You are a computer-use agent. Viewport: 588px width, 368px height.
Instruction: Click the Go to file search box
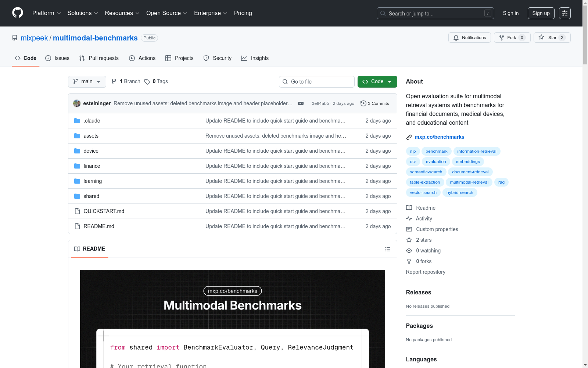pyautogui.click(x=317, y=82)
